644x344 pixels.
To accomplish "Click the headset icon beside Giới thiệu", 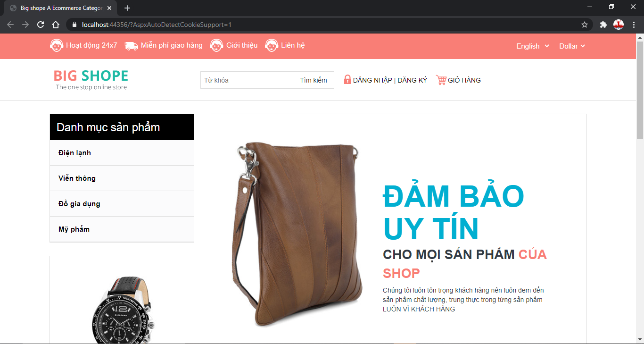I will [x=216, y=45].
